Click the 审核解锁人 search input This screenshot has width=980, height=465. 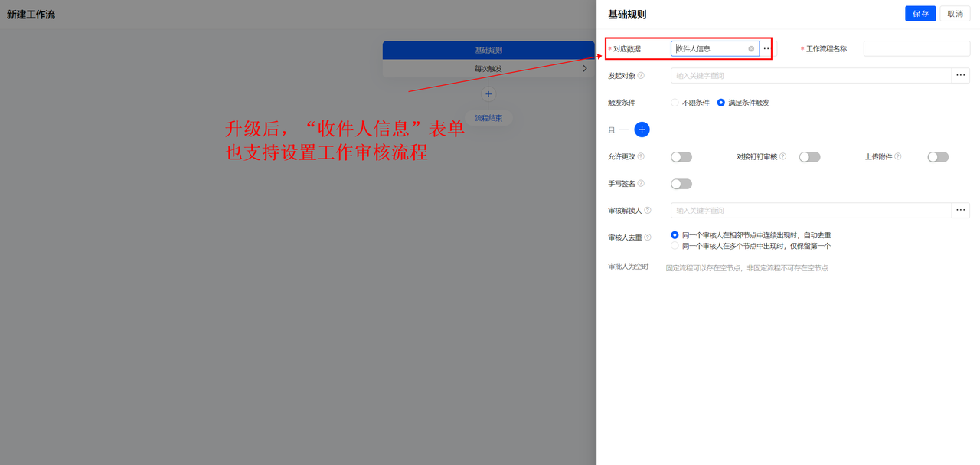(x=811, y=210)
